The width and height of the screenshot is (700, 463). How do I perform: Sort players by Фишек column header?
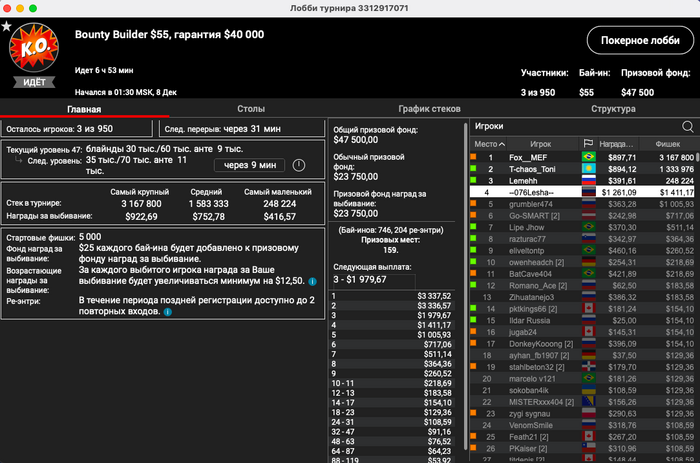click(668, 144)
